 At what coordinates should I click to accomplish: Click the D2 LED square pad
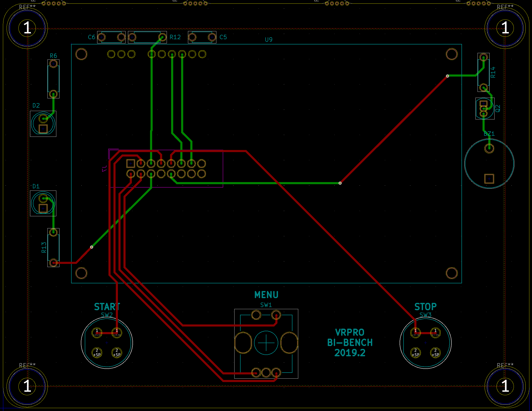pyautogui.click(x=43, y=129)
